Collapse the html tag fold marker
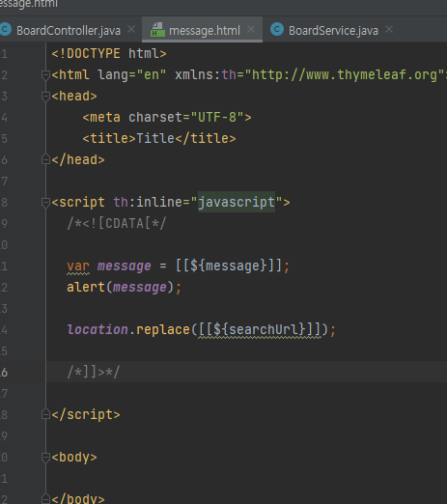The width and height of the screenshot is (447, 504). [x=45, y=75]
